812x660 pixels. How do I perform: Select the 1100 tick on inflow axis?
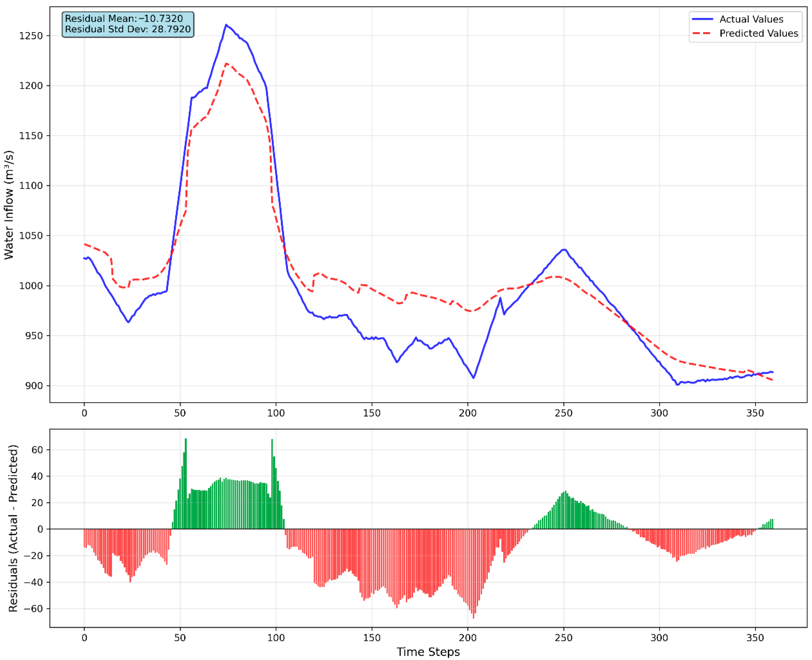click(x=31, y=186)
